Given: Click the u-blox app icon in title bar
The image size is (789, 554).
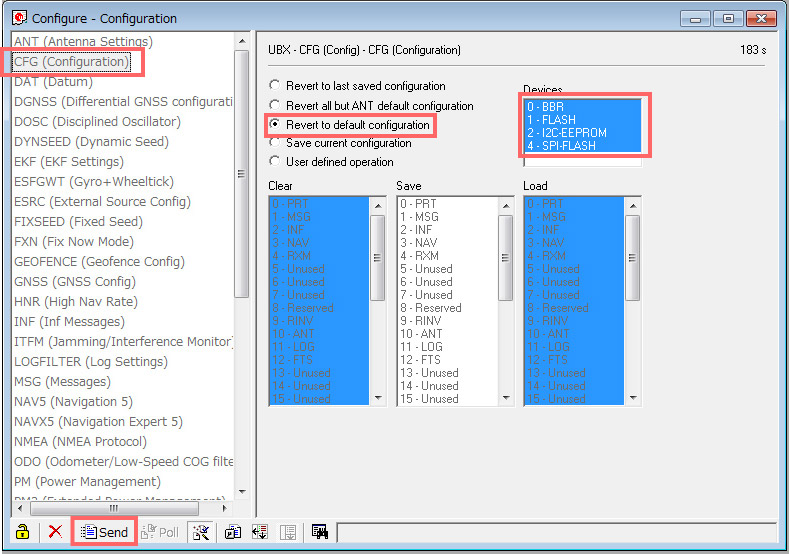Looking at the screenshot, I should tap(19, 18).
